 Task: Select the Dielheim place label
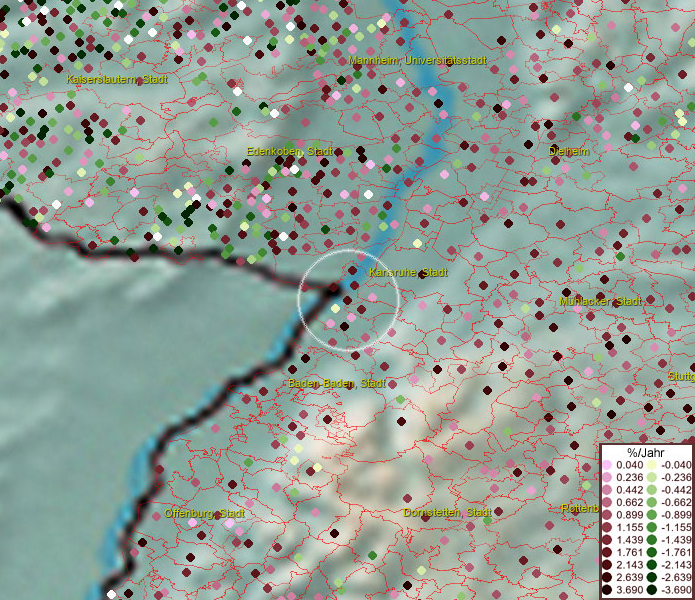(569, 151)
